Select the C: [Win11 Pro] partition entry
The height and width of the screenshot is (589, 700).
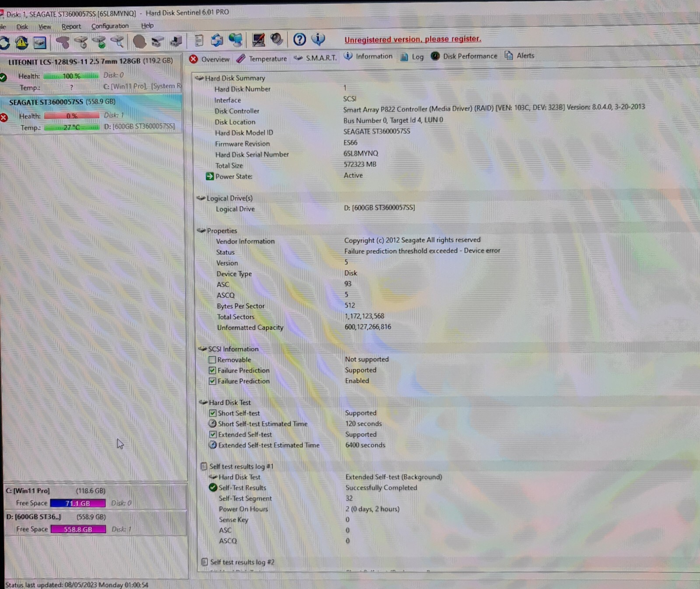pos(95,497)
